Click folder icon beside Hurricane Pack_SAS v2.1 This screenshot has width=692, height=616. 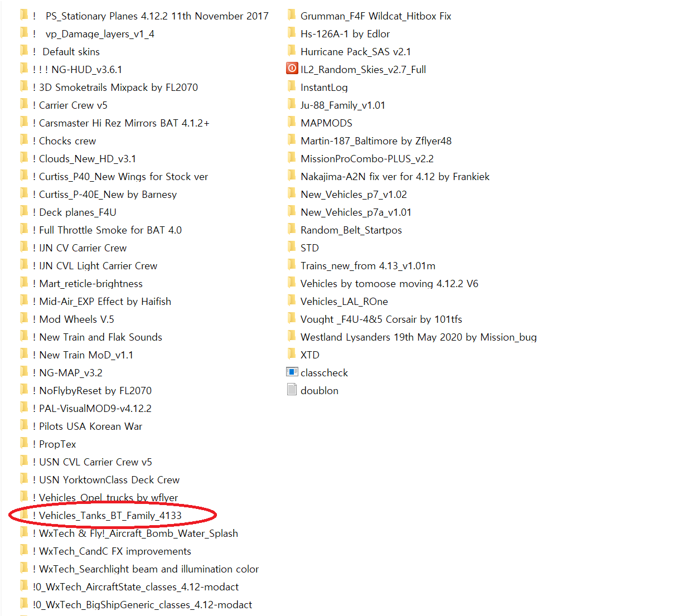292,51
